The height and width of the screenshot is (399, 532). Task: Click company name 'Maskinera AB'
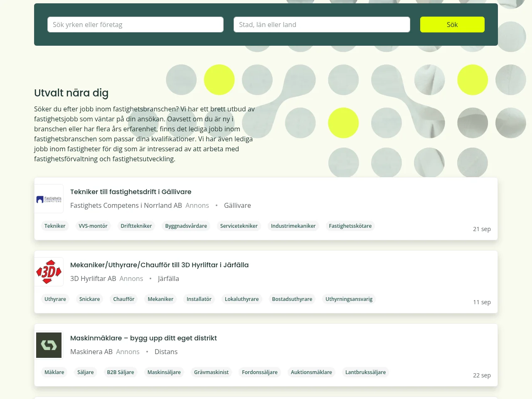point(91,352)
